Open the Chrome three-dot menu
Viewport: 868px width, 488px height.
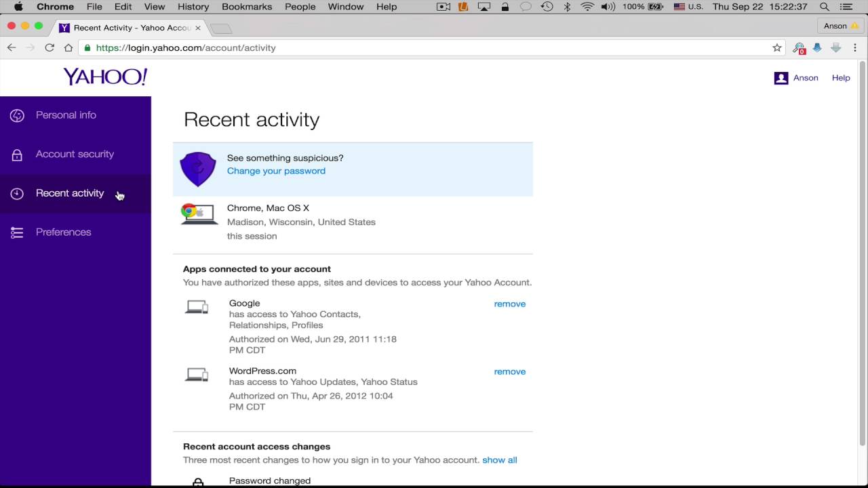click(x=855, y=47)
